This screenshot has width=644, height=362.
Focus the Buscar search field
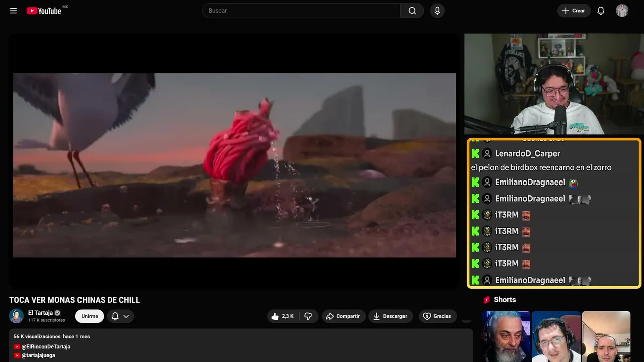pos(301,11)
